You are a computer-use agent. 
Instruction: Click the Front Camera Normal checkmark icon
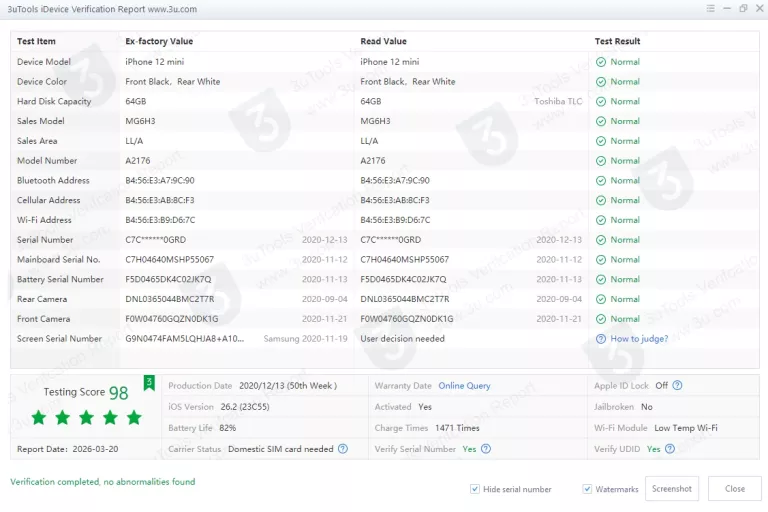coord(601,319)
